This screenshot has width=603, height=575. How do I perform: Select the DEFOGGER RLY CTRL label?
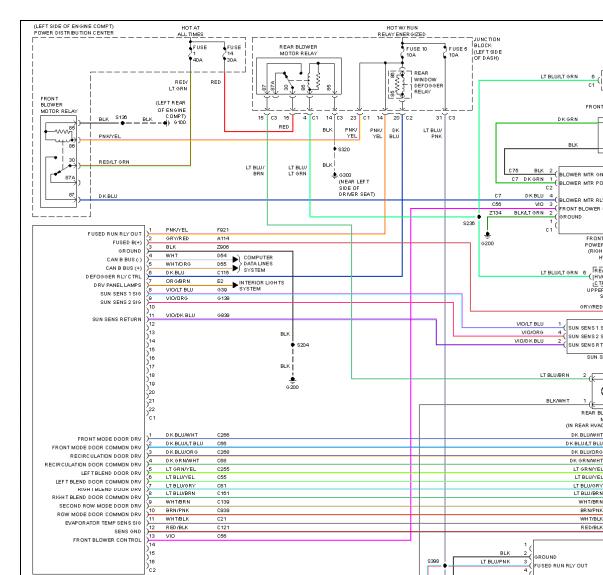click(114, 277)
